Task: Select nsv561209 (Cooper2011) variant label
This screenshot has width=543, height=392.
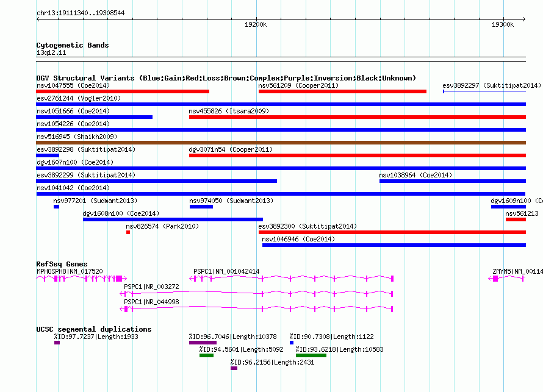Action: click(x=298, y=85)
